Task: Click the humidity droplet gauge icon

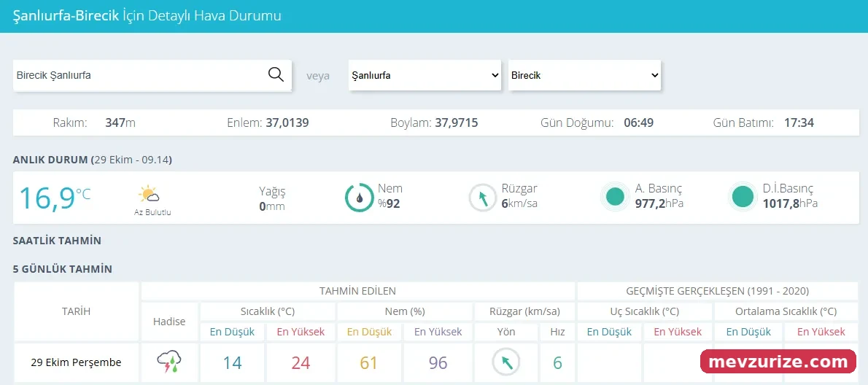Action: (360, 198)
